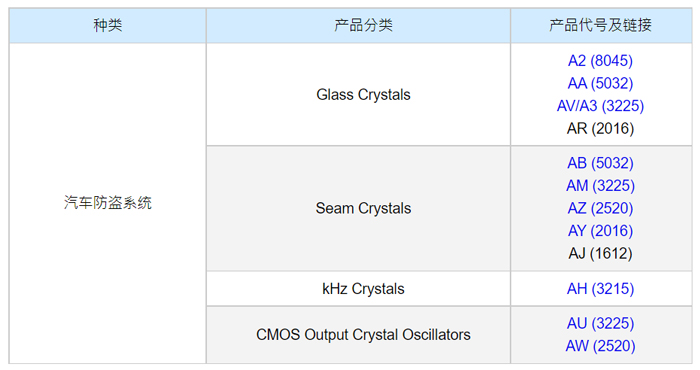Click the 汽车防盗系统 category cell
700x370 pixels.
coord(108,203)
